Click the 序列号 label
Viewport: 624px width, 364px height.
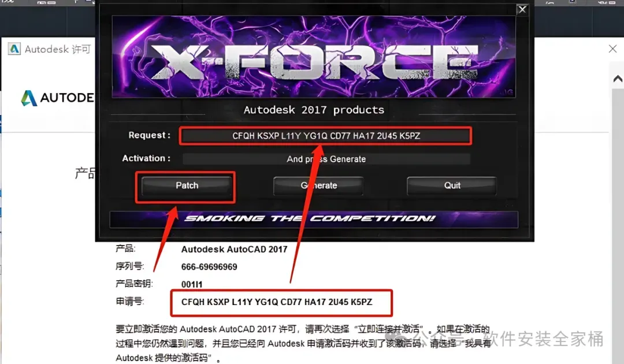(x=129, y=266)
